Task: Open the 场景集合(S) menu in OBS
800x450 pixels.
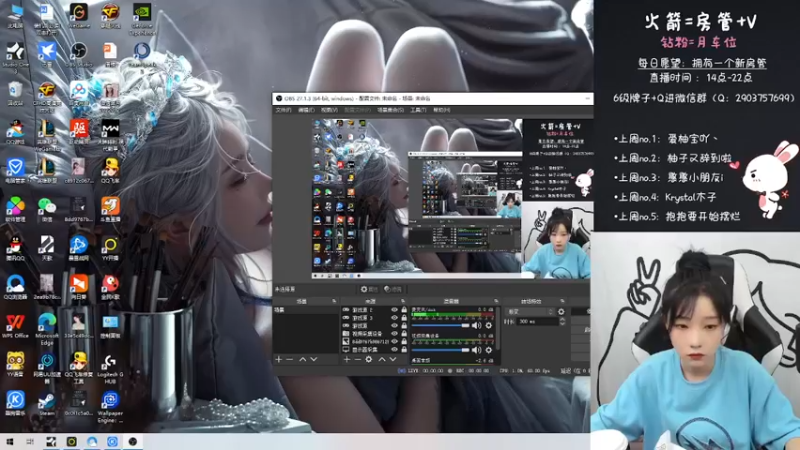Action: (x=390, y=110)
